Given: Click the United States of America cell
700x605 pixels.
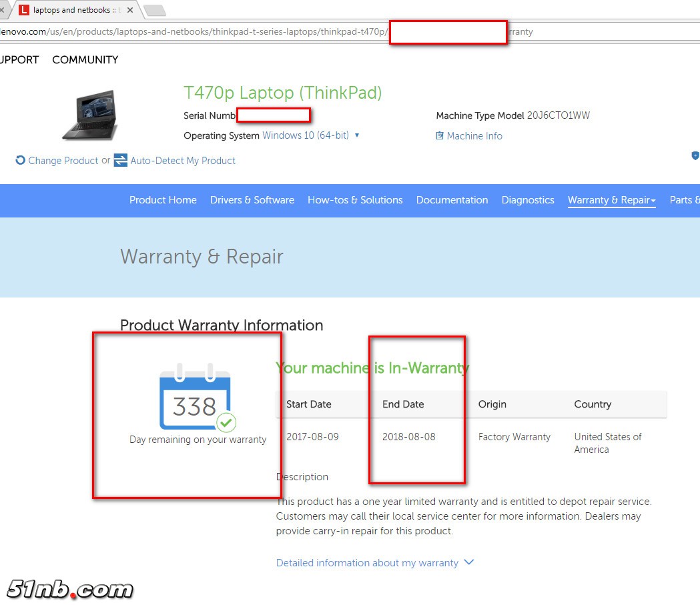Looking at the screenshot, I should click(608, 443).
